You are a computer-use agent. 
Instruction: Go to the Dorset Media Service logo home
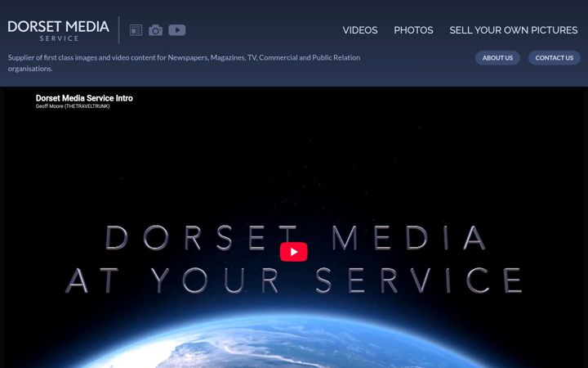click(x=59, y=30)
